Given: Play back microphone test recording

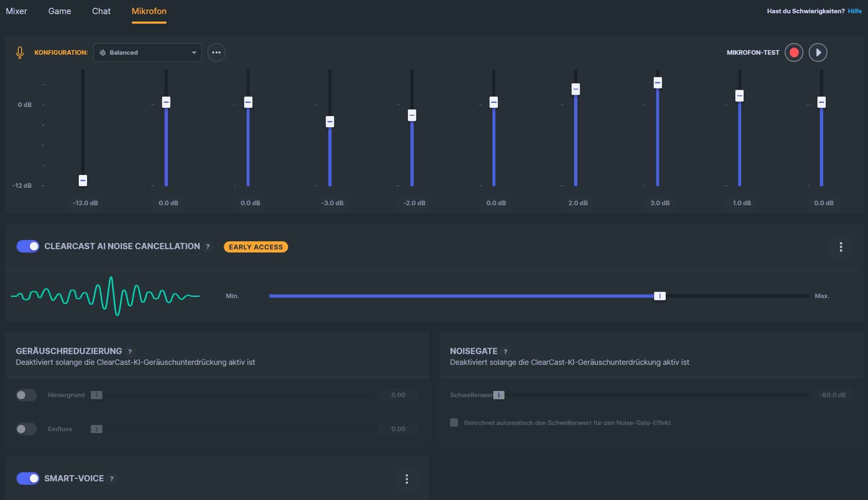Looking at the screenshot, I should point(818,53).
